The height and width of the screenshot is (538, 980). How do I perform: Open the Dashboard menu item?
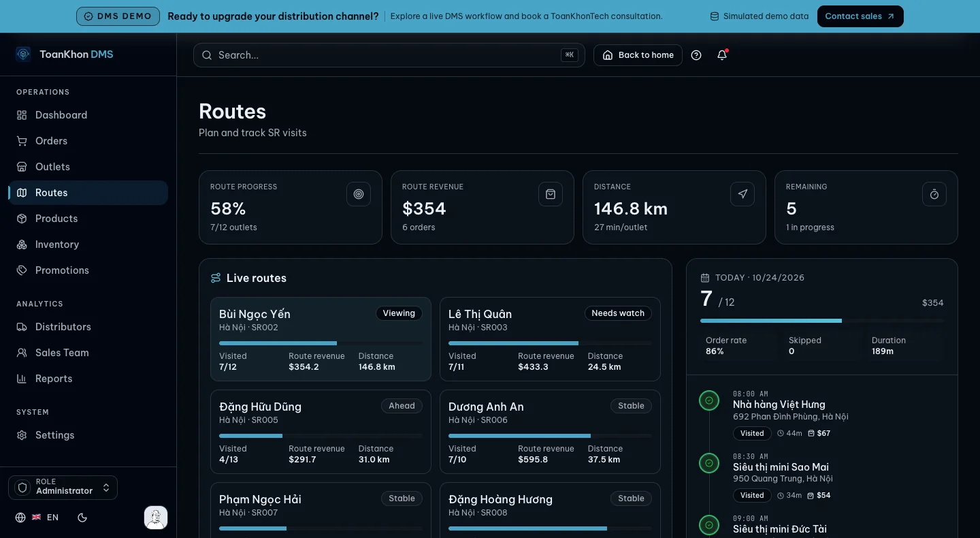pyautogui.click(x=88, y=115)
